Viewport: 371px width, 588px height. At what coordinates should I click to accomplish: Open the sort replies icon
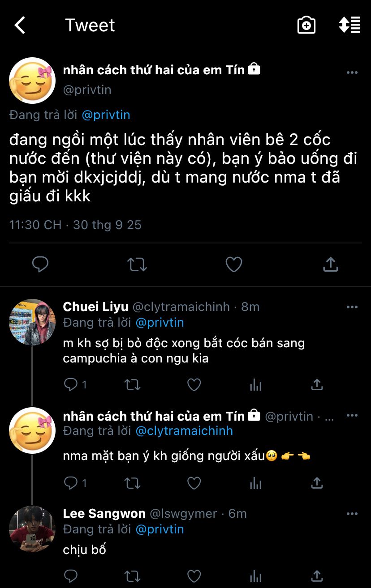coord(349,25)
